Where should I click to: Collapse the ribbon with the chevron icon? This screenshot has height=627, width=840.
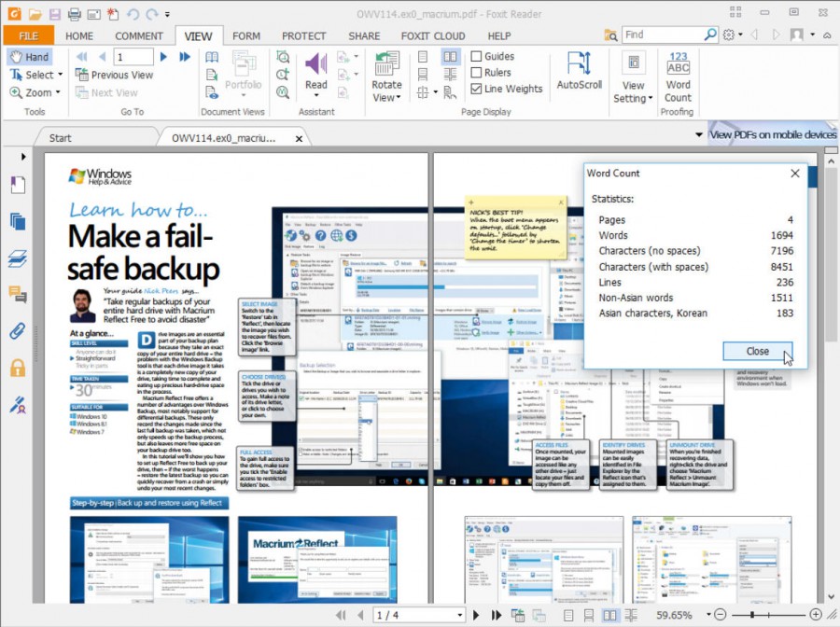(x=828, y=35)
